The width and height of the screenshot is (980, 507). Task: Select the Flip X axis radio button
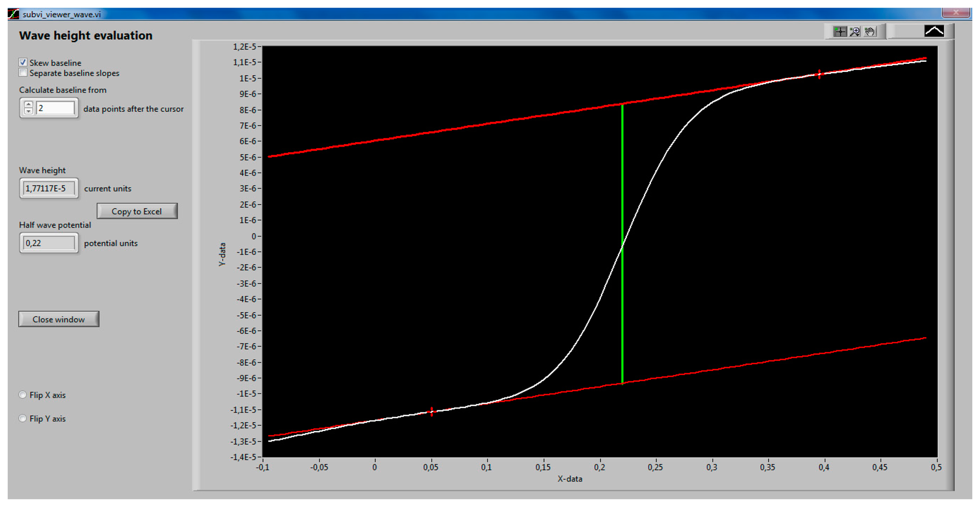tap(22, 395)
